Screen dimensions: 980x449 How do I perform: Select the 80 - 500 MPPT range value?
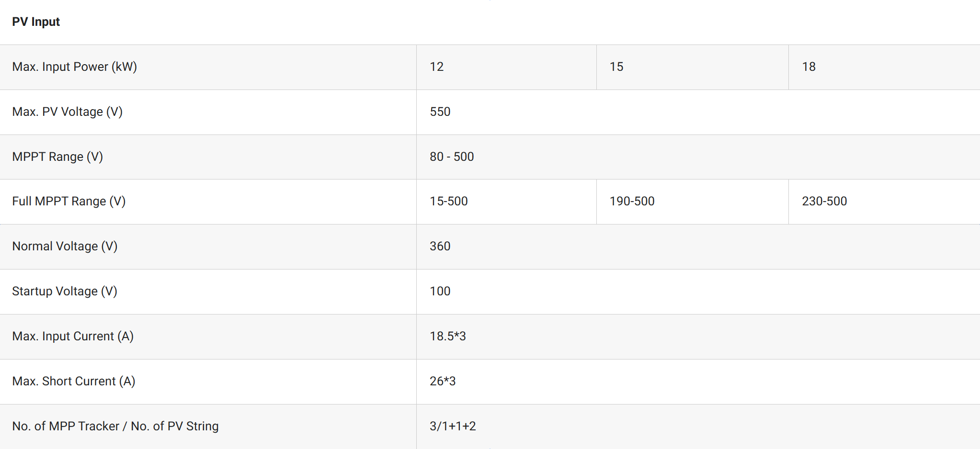coord(451,157)
